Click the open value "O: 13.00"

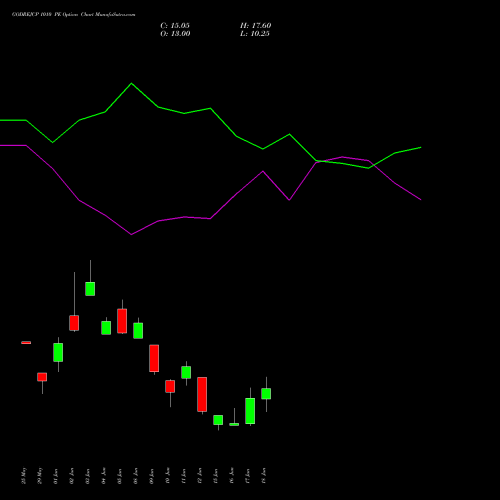pyautogui.click(x=175, y=34)
